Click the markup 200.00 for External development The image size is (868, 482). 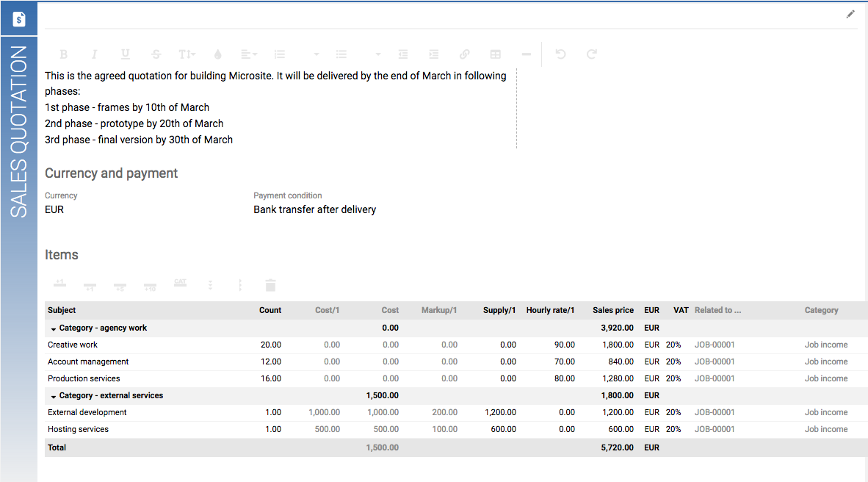[x=445, y=412]
